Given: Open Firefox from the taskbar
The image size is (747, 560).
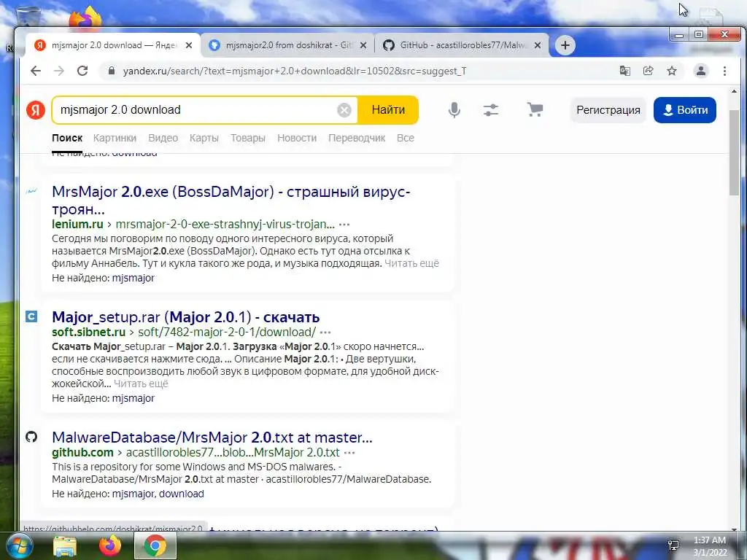Looking at the screenshot, I should click(x=110, y=546).
